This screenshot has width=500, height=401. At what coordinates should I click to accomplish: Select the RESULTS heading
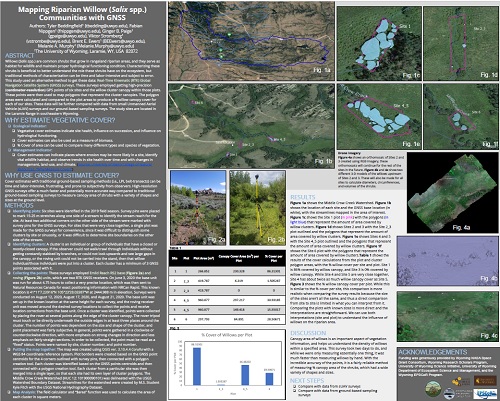(303, 197)
